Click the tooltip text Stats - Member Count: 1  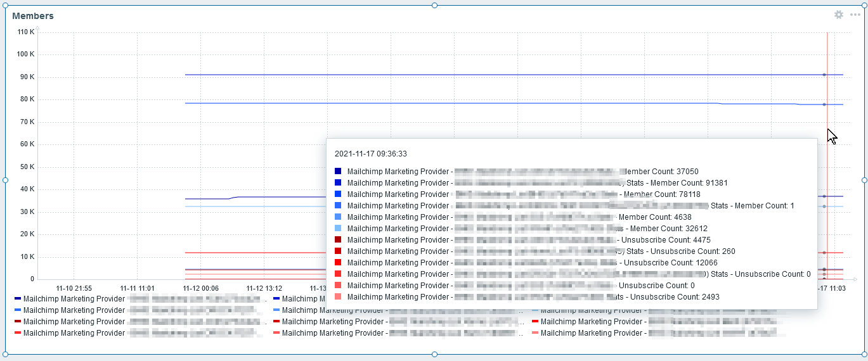[753, 206]
